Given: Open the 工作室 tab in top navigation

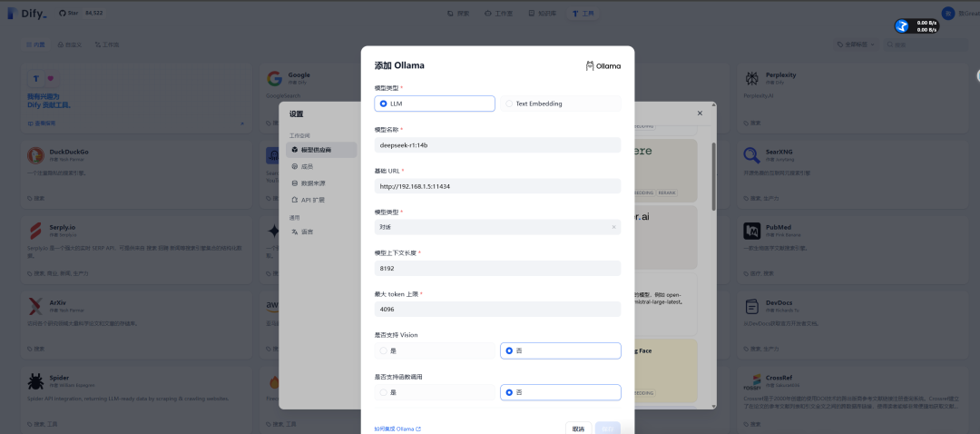Looking at the screenshot, I should click(498, 13).
